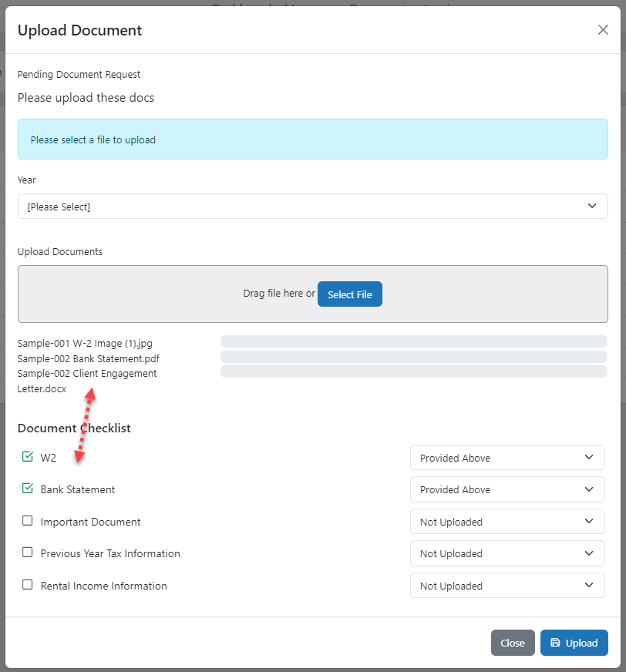Open the Year selection dropdown
Screen dimensions: 626x672
[x=312, y=206]
